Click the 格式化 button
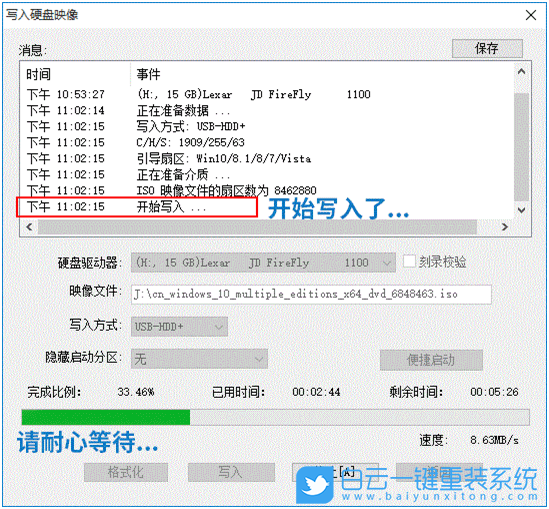This screenshot has height=509, width=549. (126, 472)
